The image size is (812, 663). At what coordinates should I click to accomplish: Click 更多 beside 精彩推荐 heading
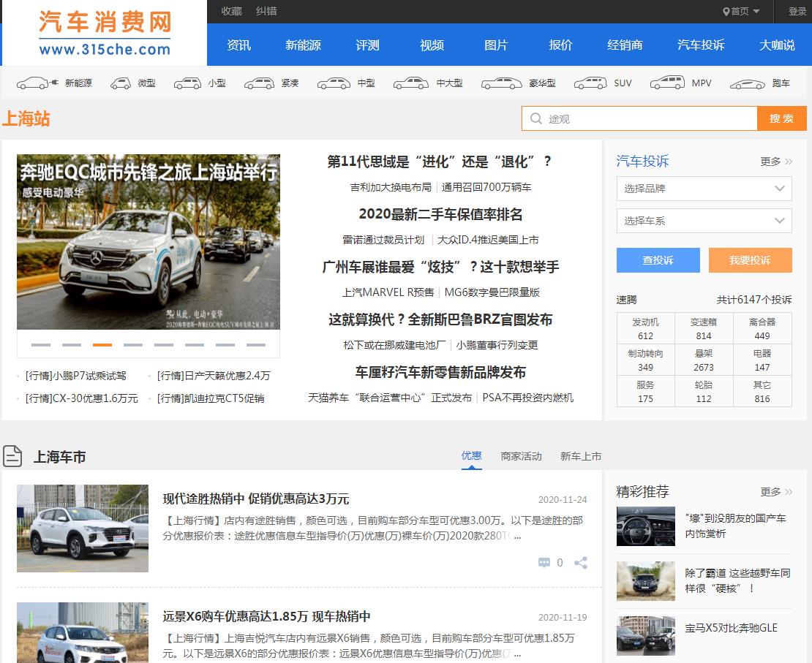click(x=775, y=492)
